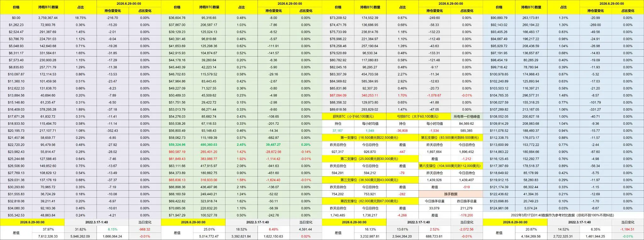Image resolution: width=644 pixels, height=240 pixels.
Task: Click the BTC holding value 3,759,367.44
Action: (48, 18)
